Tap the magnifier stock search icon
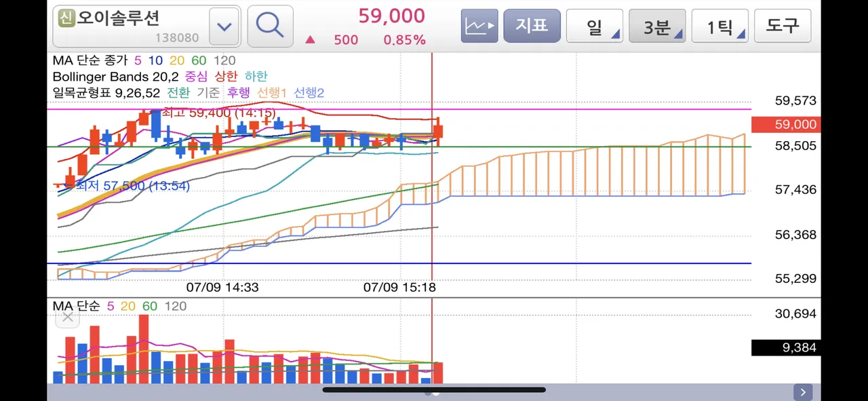The height and width of the screenshot is (401, 868). coord(270,26)
